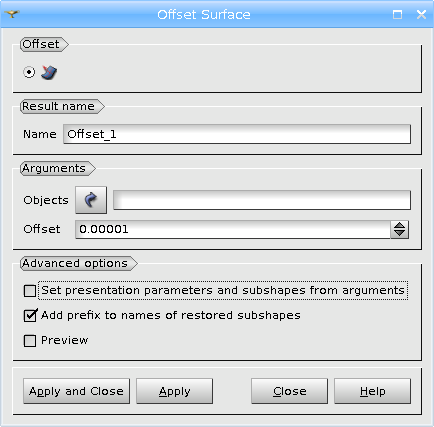The image size is (434, 427).
Task: Close the dialog using the title bar X
Action: [x=421, y=14]
